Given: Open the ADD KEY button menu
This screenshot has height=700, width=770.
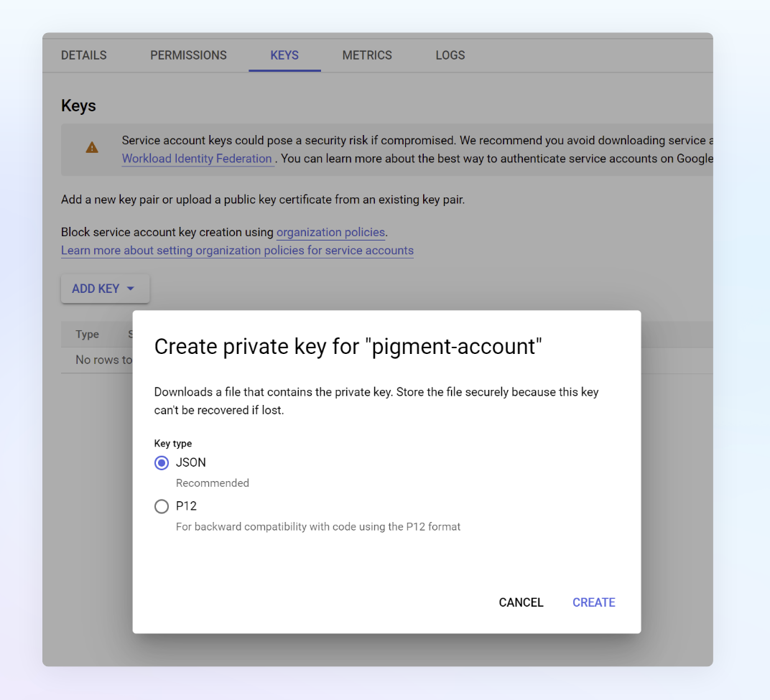Looking at the screenshot, I should (x=105, y=289).
